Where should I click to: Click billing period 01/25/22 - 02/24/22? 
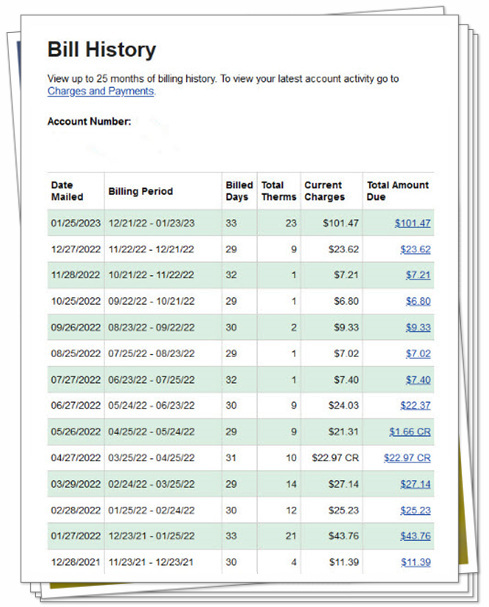click(x=151, y=510)
